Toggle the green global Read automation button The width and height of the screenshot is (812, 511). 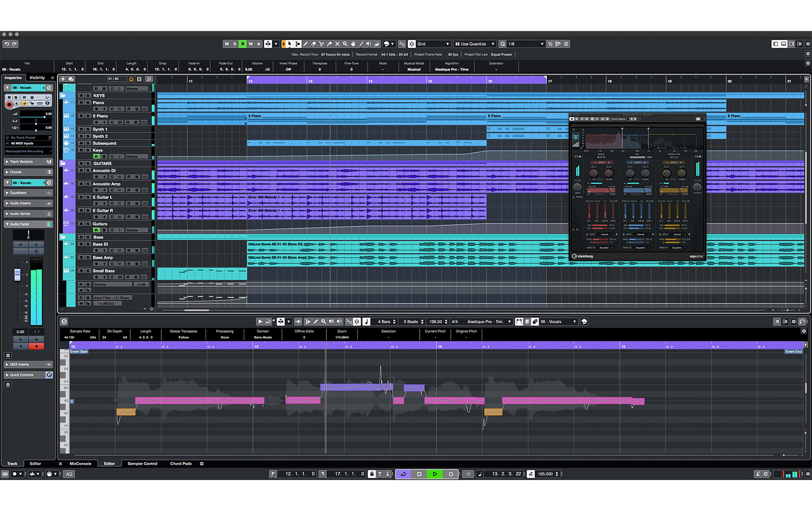(x=243, y=44)
